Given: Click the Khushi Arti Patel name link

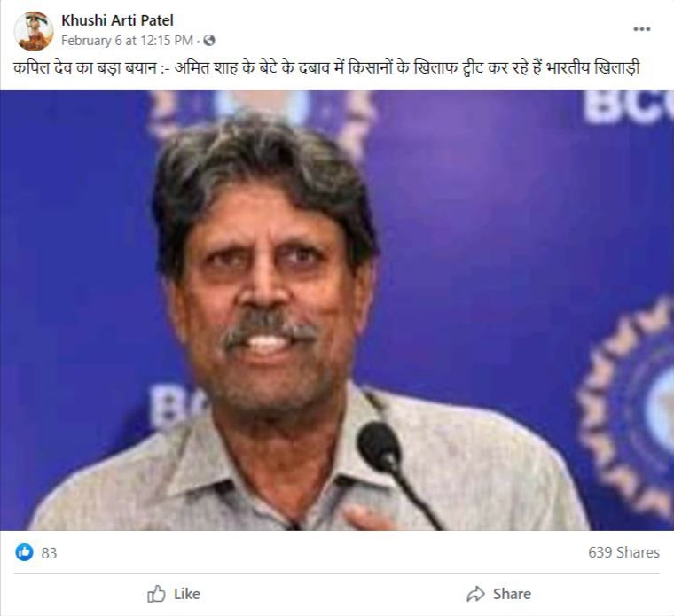Looking at the screenshot, I should click(x=117, y=20).
